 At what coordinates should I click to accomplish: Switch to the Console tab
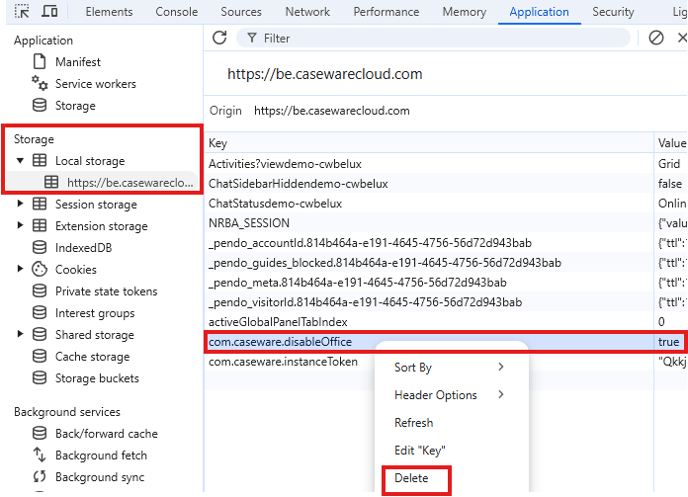(176, 12)
